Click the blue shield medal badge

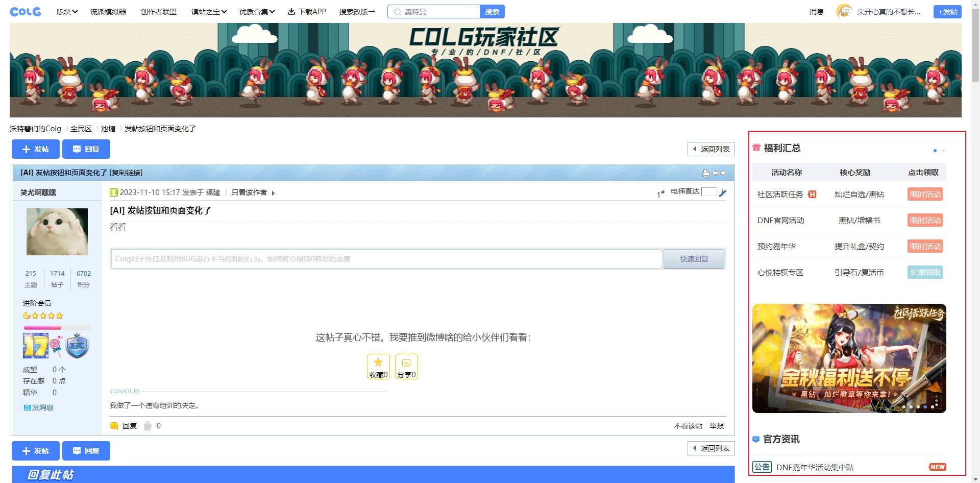78,346
